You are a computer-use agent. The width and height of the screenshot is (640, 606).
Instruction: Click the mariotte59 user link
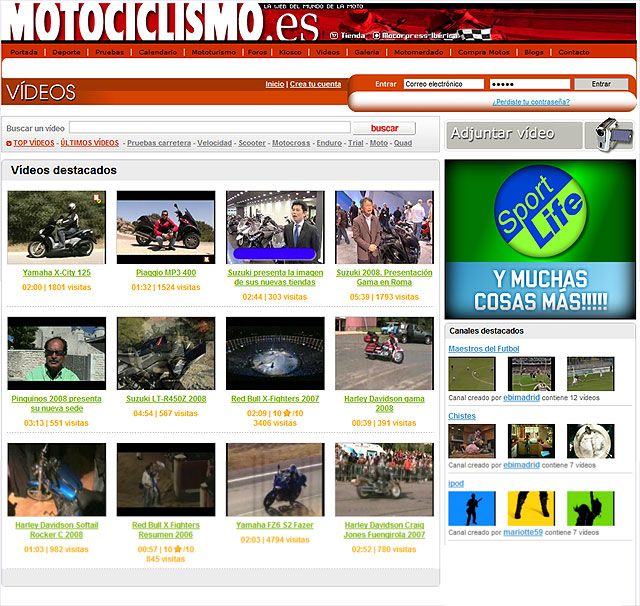(x=523, y=532)
